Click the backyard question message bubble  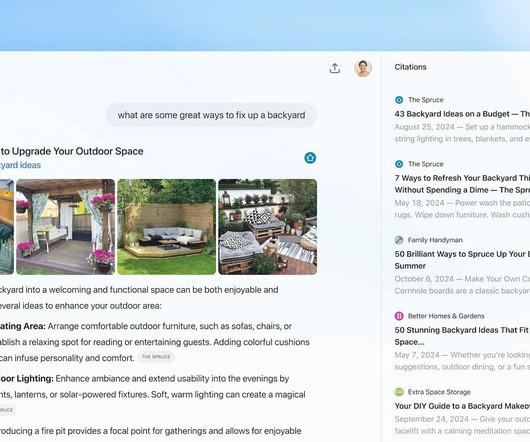[212, 115]
